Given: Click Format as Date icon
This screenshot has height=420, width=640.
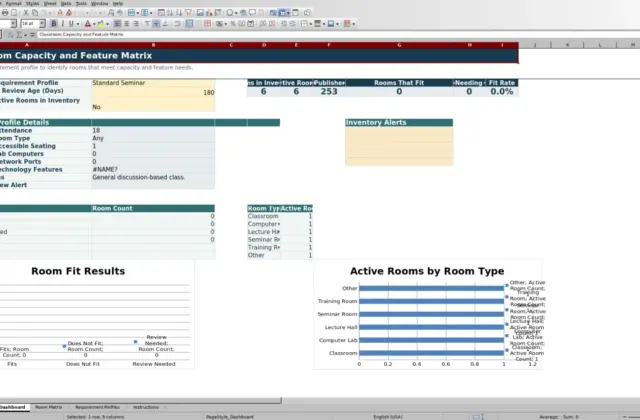Looking at the screenshot, I should coord(251,24).
